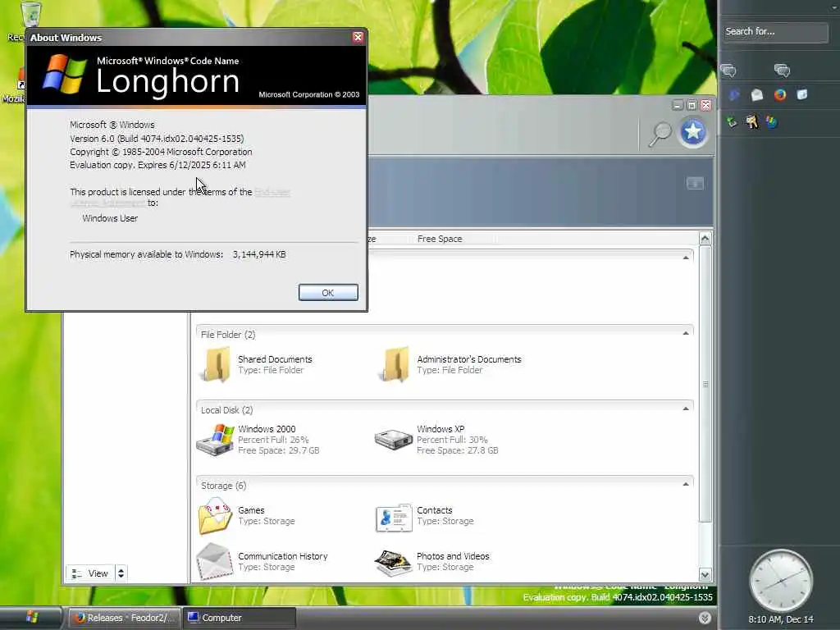Screen dimensions: 840x630
Task: Collapse the Local Disk (2) group
Action: (x=686, y=409)
